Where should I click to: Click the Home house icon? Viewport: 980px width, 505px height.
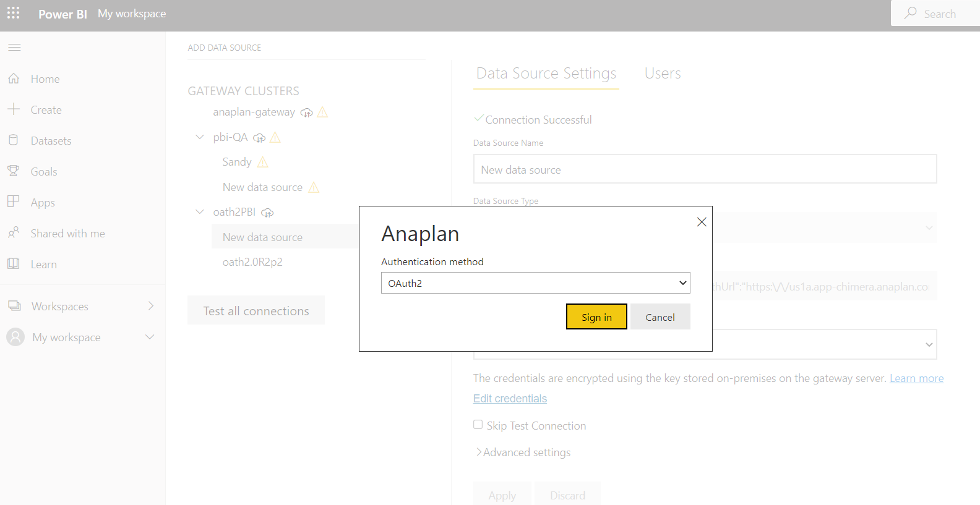(14, 79)
